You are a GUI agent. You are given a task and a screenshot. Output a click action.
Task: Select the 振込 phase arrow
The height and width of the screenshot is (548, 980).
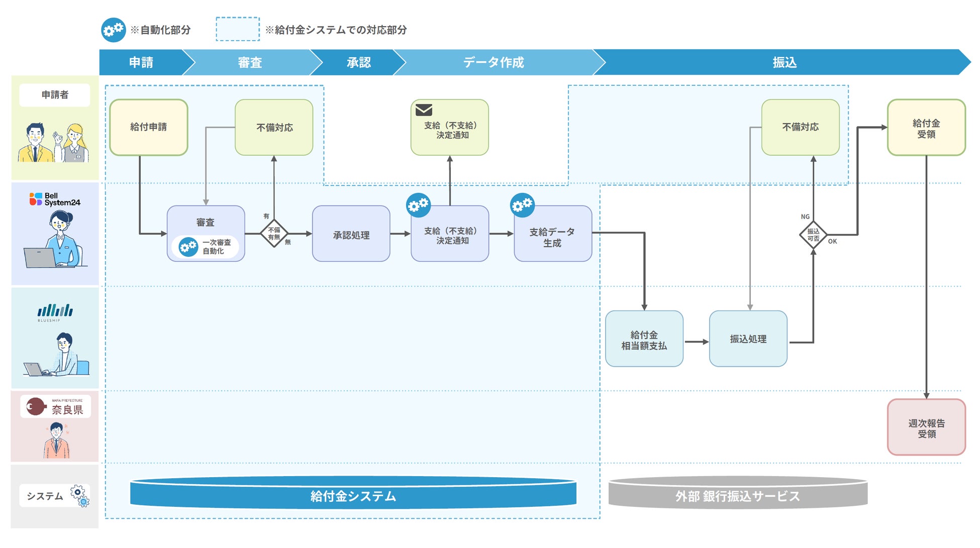pyautogui.click(x=784, y=62)
